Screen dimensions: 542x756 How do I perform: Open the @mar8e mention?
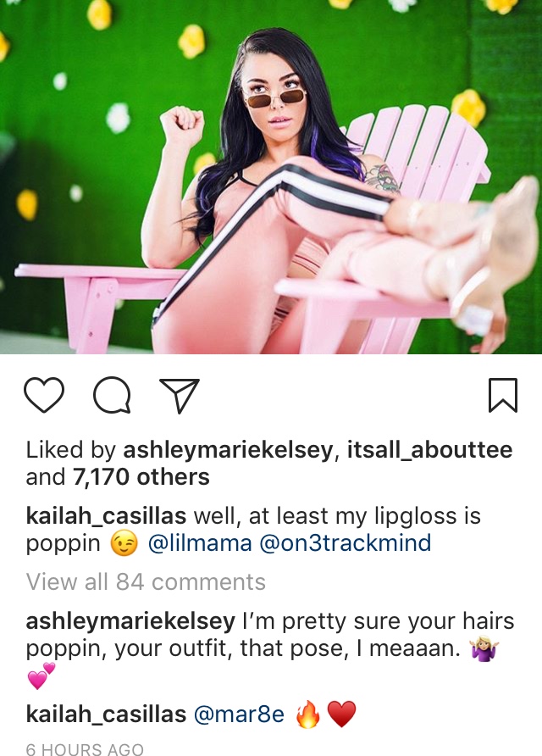(x=239, y=714)
